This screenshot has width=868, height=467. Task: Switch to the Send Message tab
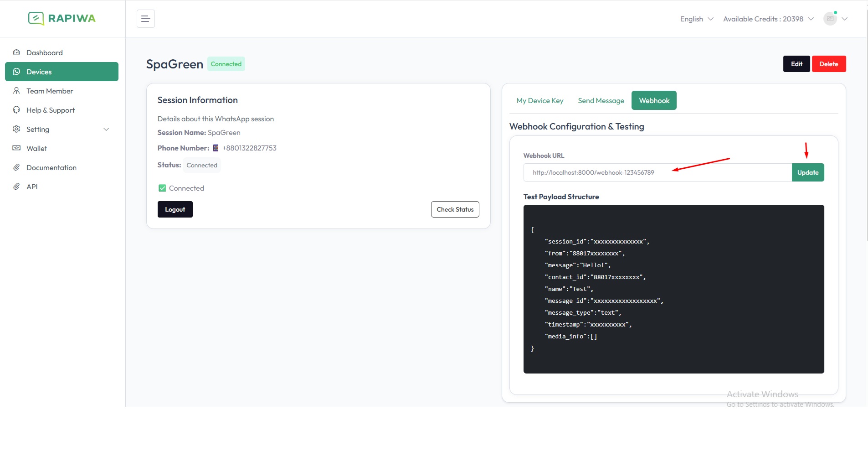tap(601, 101)
